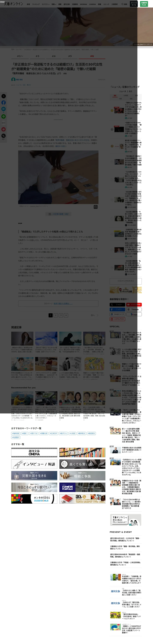Open the article's main photo
Image resolution: width=153 pixels, height=644 pixels.
(58, 177)
